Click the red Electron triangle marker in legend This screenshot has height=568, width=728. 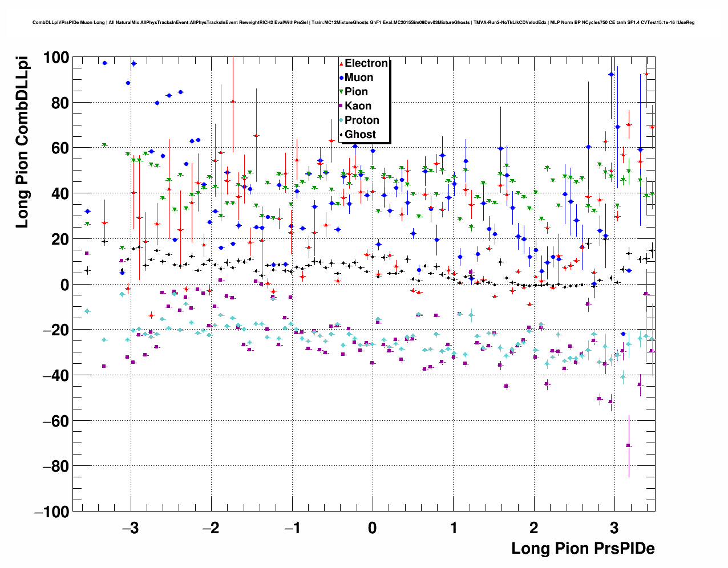coord(341,64)
